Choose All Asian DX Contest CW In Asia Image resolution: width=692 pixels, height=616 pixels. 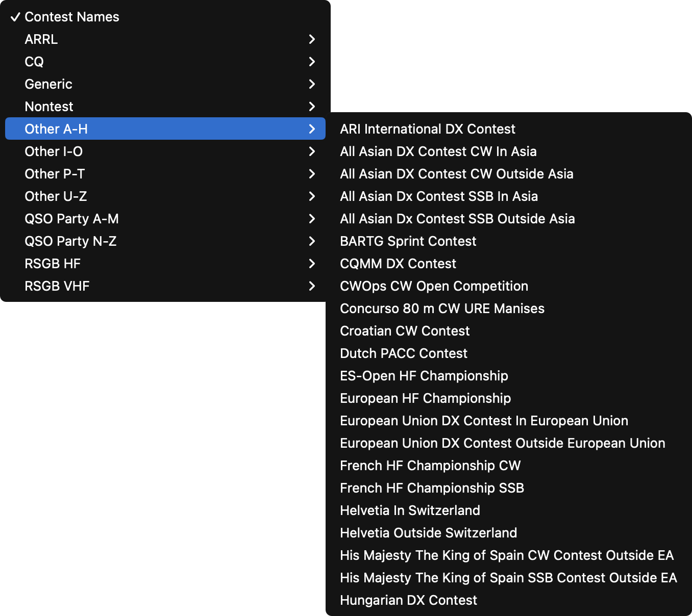[509, 151]
